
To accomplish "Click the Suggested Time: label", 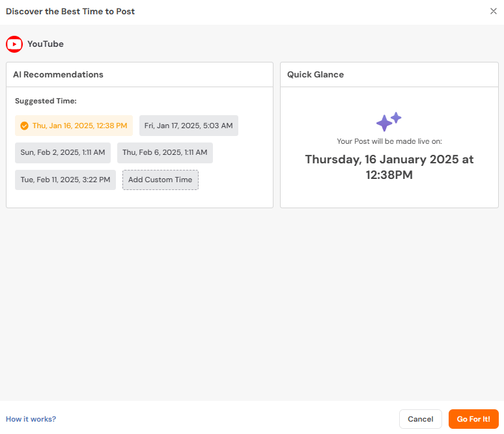I will [x=46, y=101].
